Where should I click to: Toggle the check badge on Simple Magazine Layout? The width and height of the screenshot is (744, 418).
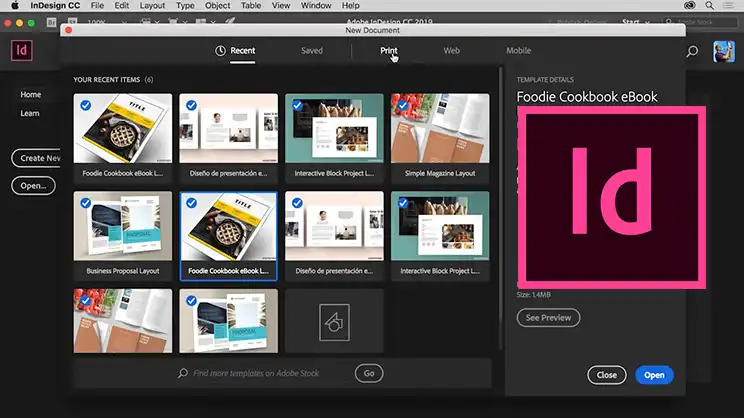tap(403, 105)
